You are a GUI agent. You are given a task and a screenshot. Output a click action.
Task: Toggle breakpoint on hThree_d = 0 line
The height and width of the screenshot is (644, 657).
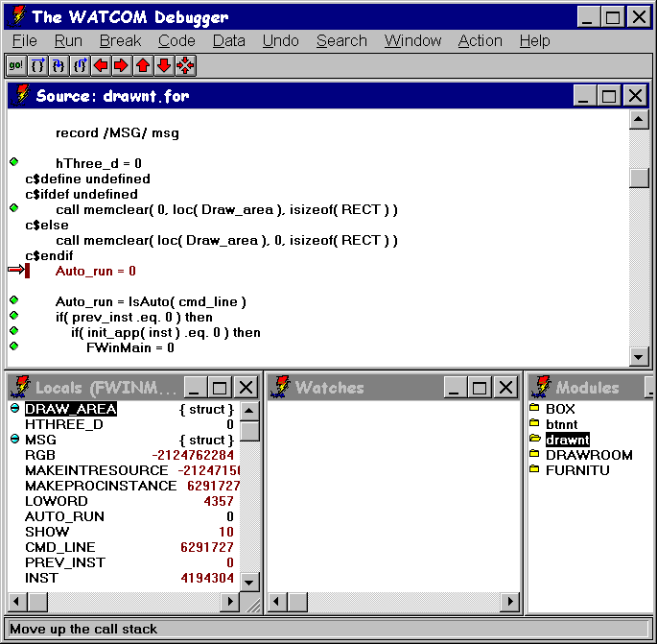tap(13, 162)
